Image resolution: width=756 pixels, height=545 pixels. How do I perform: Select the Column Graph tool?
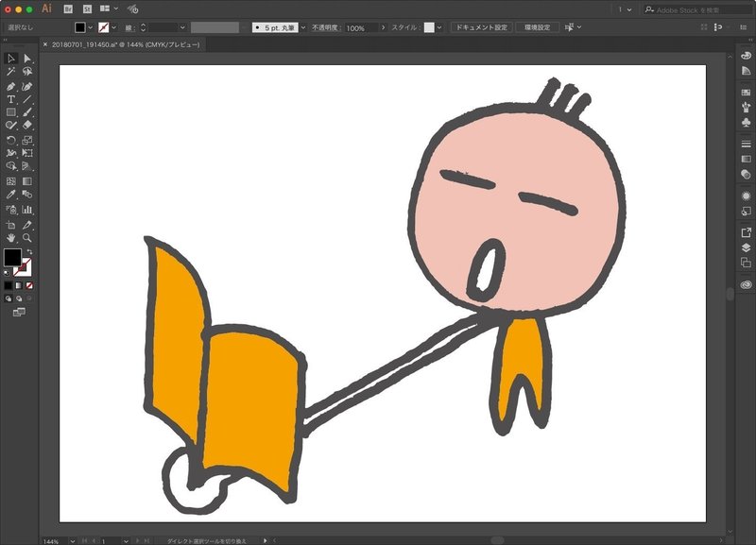click(x=27, y=210)
